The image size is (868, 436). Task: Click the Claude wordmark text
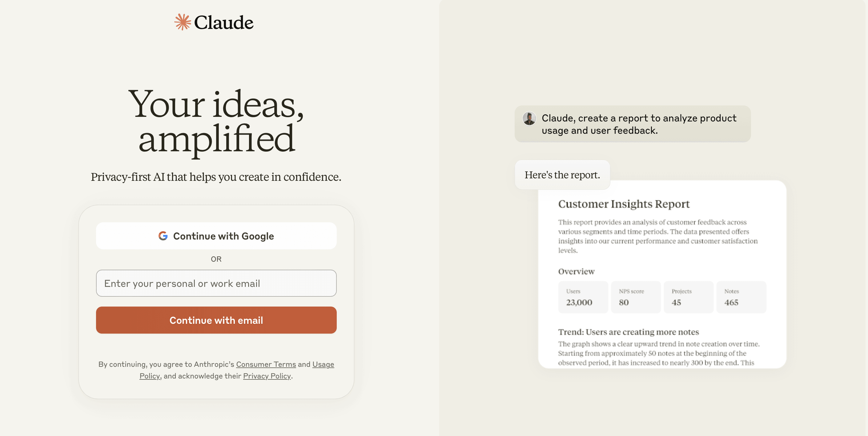tap(224, 22)
